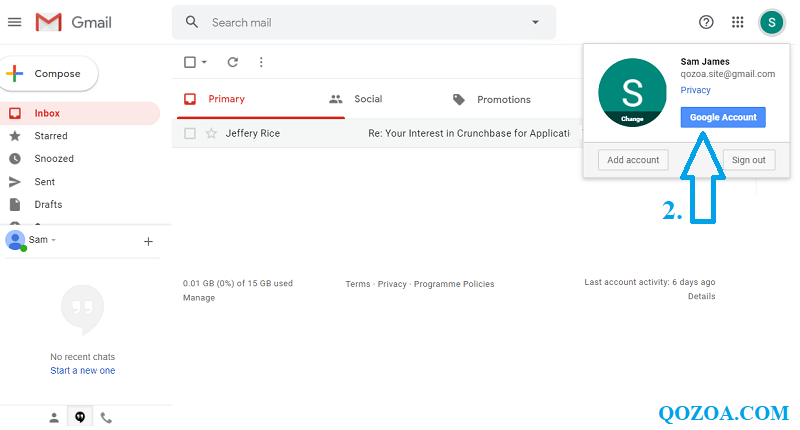Focus the Search mail field

click(364, 22)
